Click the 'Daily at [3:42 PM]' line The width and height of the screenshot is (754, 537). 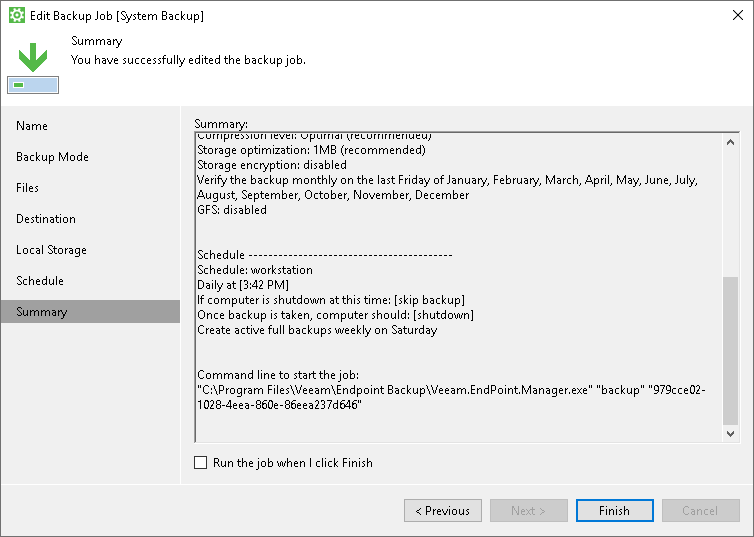pyautogui.click(x=243, y=285)
